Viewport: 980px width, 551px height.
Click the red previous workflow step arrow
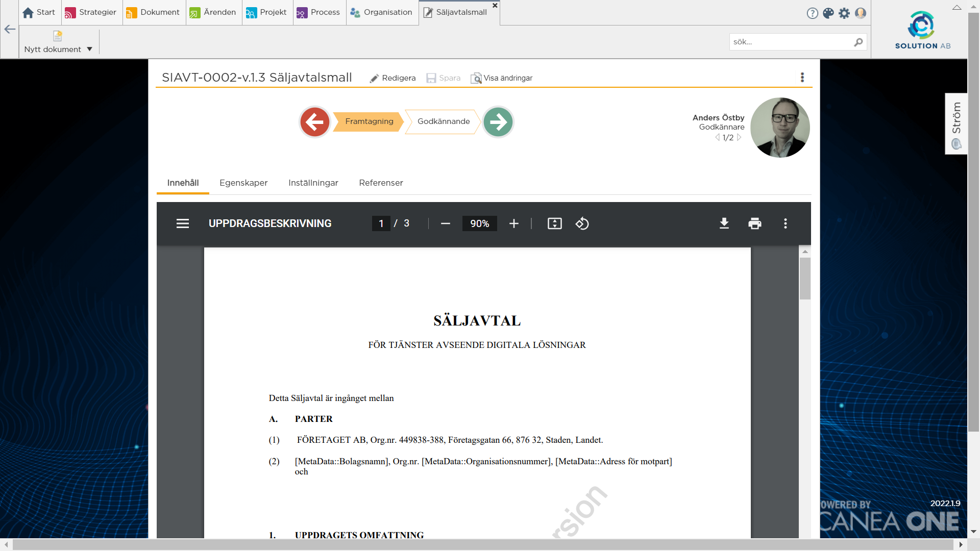click(314, 122)
